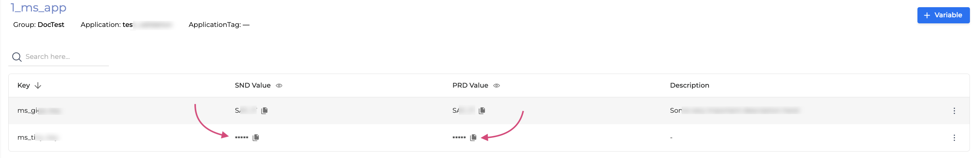Click the Description column header
The image size is (980, 158).
[690, 85]
